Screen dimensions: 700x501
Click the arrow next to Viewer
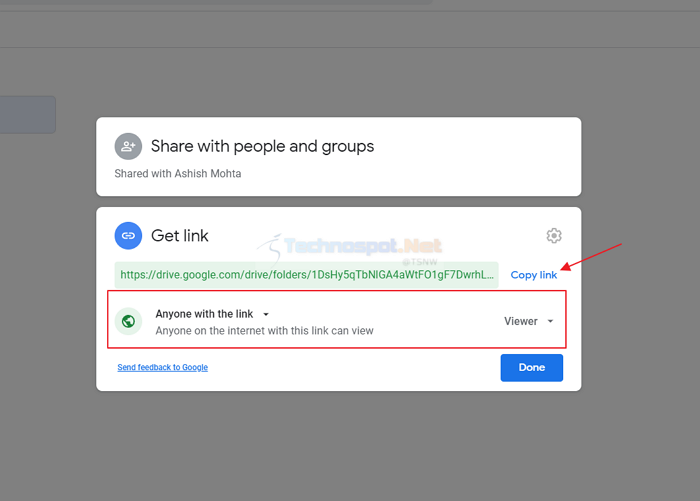(550, 321)
